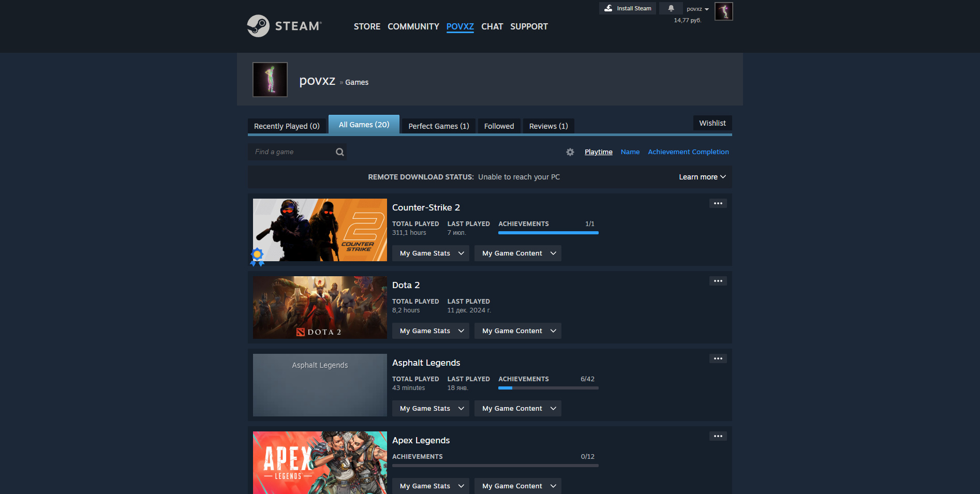Go to the CHAT menu item
980x494 pixels.
pos(492,26)
